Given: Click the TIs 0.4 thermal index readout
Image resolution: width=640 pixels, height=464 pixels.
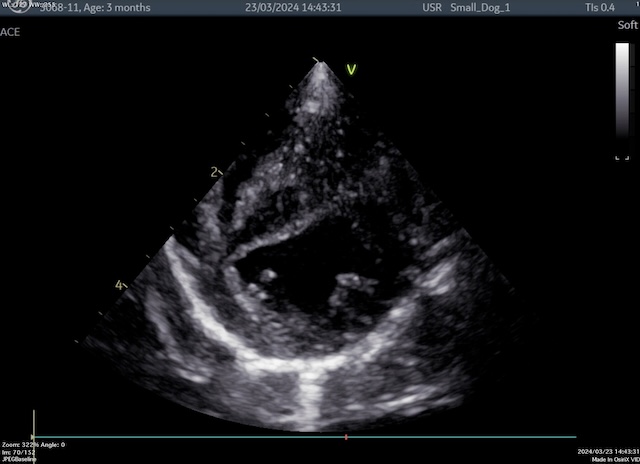Looking at the screenshot, I should [x=600, y=8].
